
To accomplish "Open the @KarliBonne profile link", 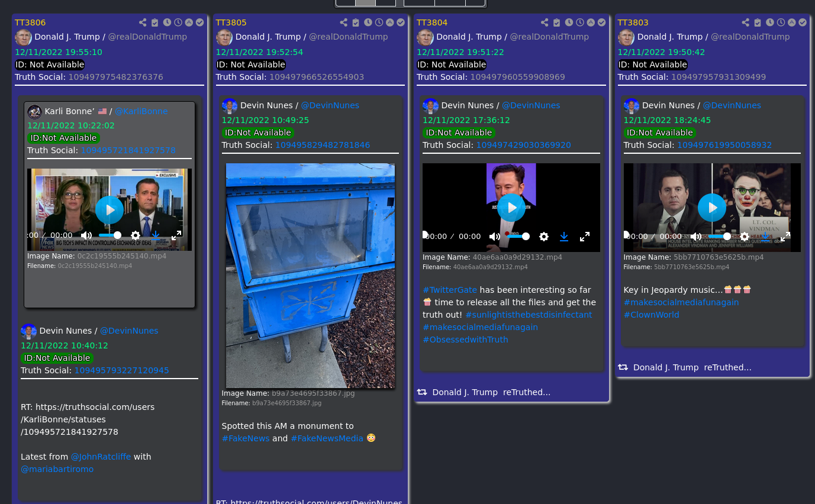I will [141, 111].
